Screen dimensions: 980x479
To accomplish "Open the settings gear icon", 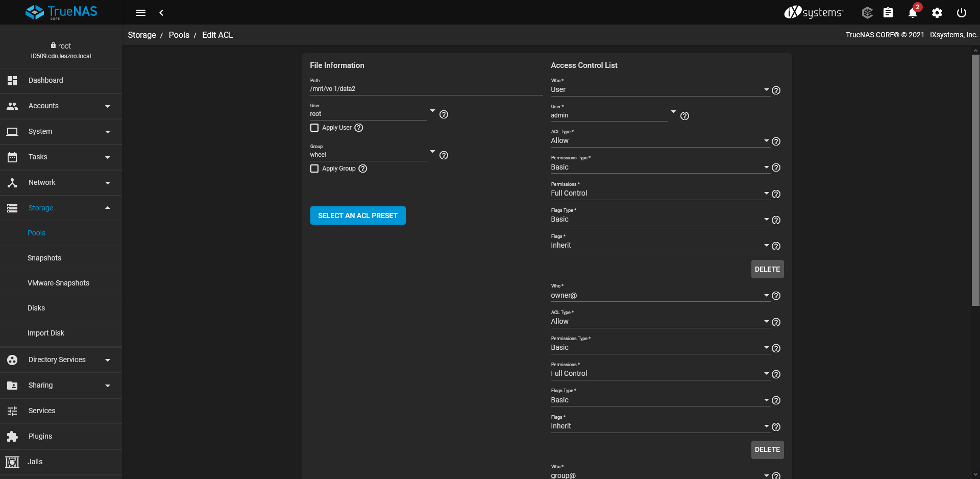I will click(x=937, y=13).
